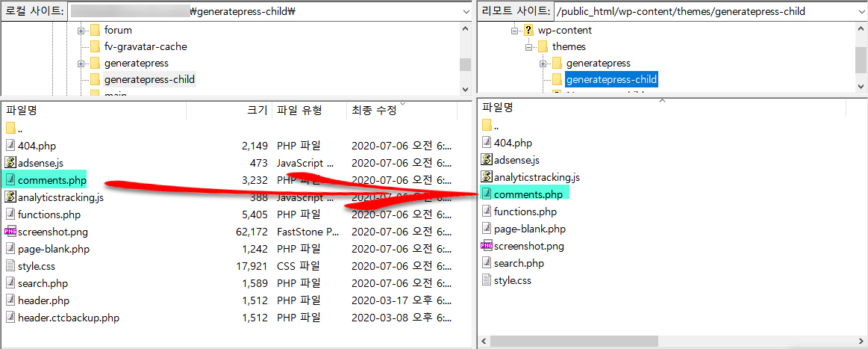Expand generatepress folder in remote tree
This screenshot has height=349, width=868.
click(x=543, y=64)
